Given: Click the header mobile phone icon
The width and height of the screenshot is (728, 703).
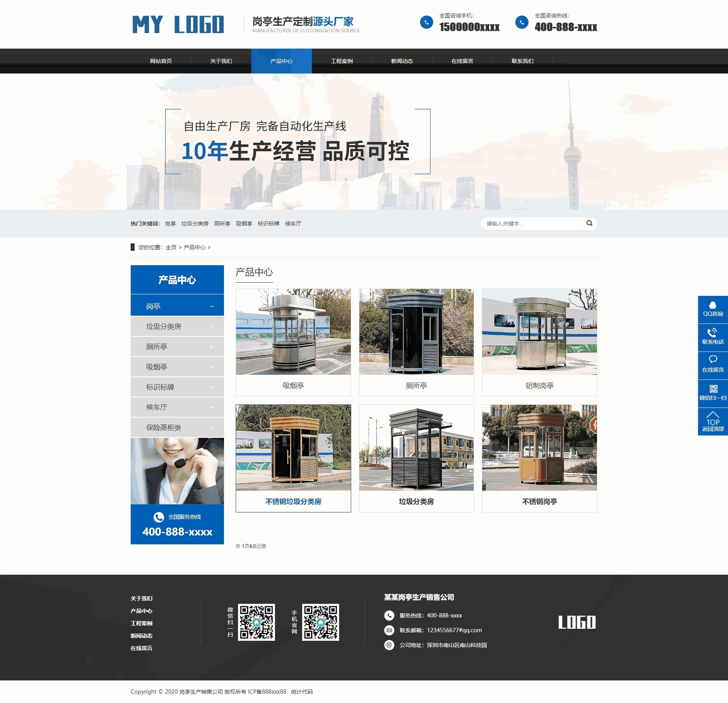Looking at the screenshot, I should (426, 22).
